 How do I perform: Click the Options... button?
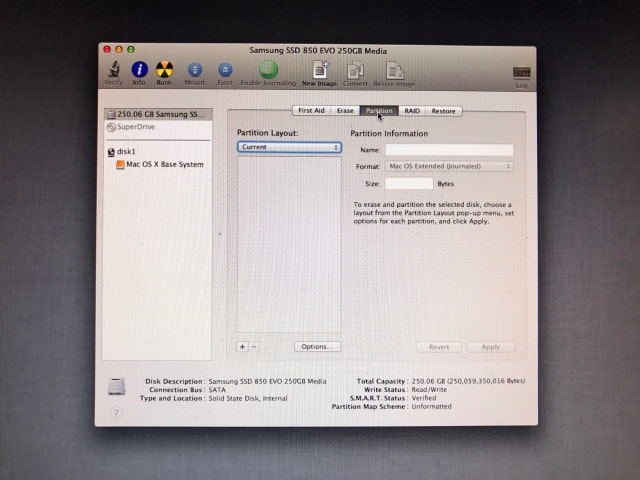317,347
